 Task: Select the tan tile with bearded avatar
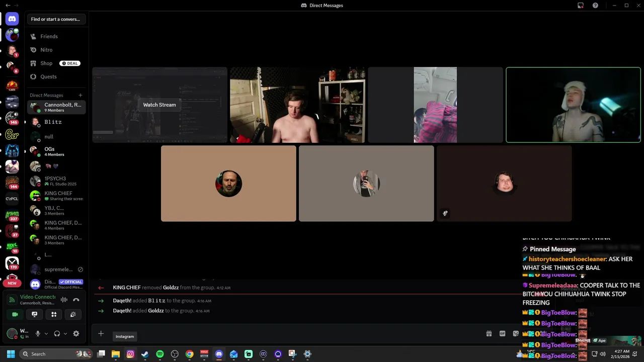click(x=228, y=184)
